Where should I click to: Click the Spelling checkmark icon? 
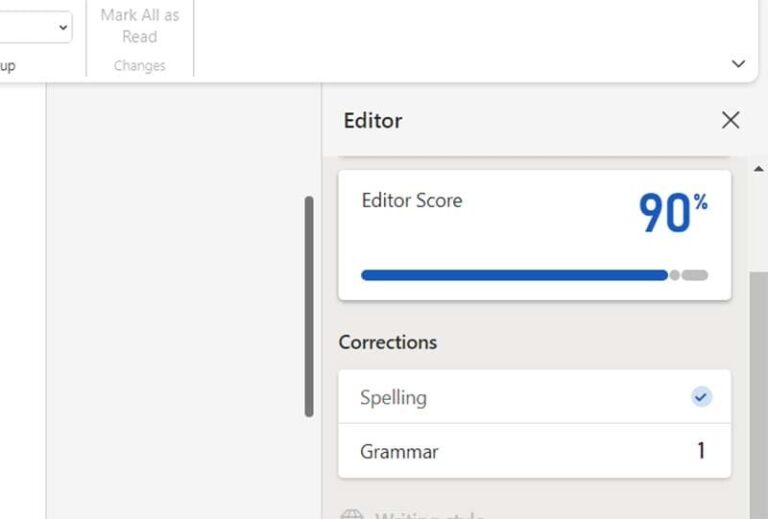pos(701,397)
